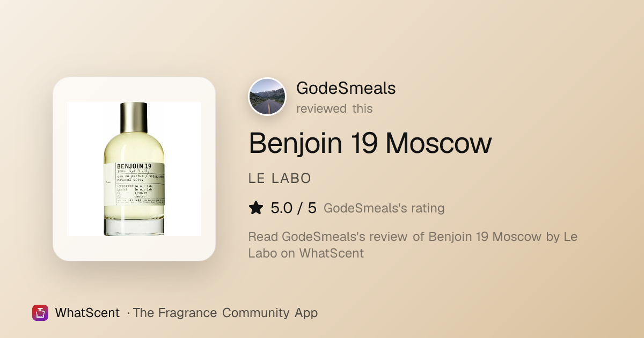Click the 'reviewed this' text

pos(334,108)
